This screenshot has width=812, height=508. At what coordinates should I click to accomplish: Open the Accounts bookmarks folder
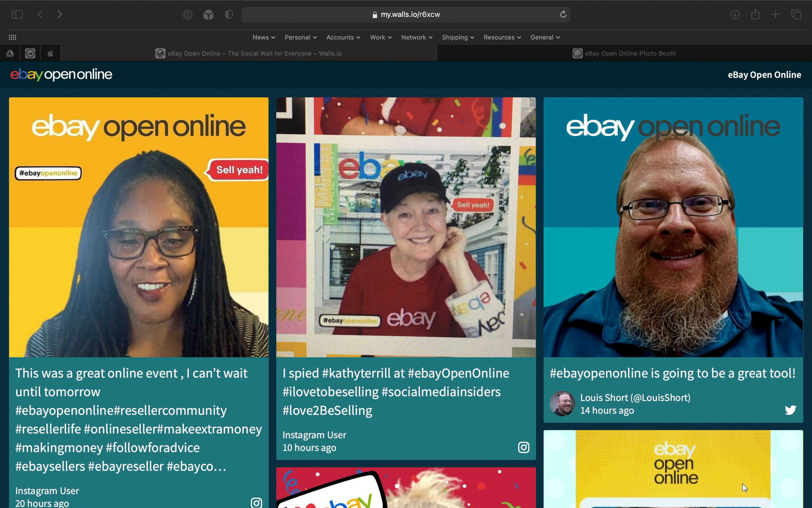click(x=343, y=37)
